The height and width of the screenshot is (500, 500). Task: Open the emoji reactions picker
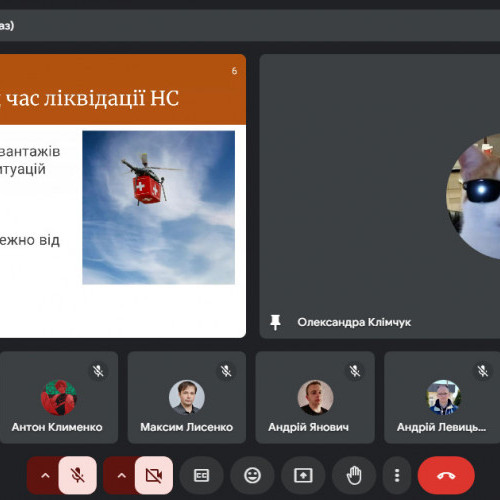click(252, 475)
